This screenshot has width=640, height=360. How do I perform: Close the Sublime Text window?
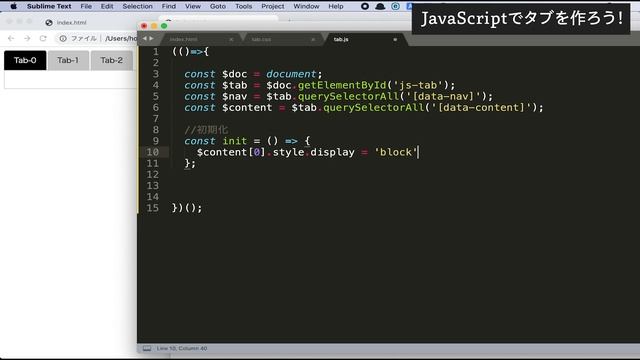click(144, 26)
